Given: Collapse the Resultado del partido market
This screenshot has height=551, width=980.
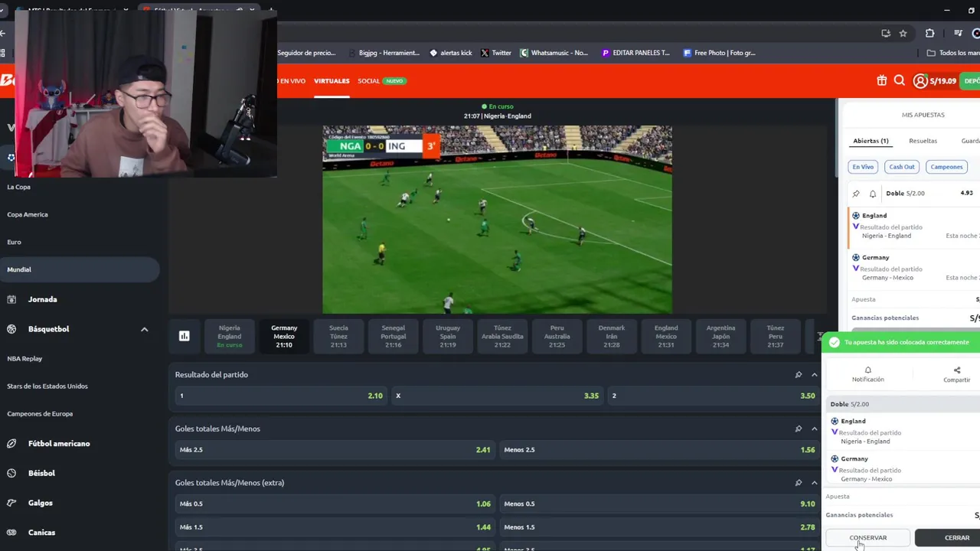Looking at the screenshot, I should click(815, 374).
